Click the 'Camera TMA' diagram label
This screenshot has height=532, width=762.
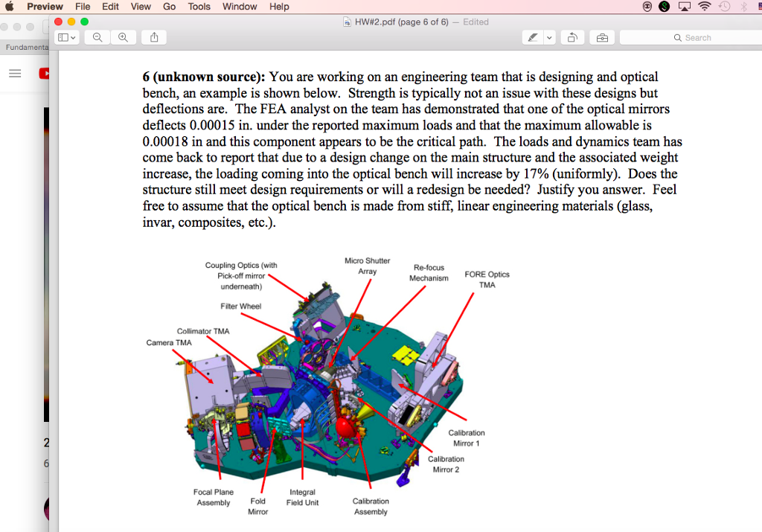pos(169,342)
